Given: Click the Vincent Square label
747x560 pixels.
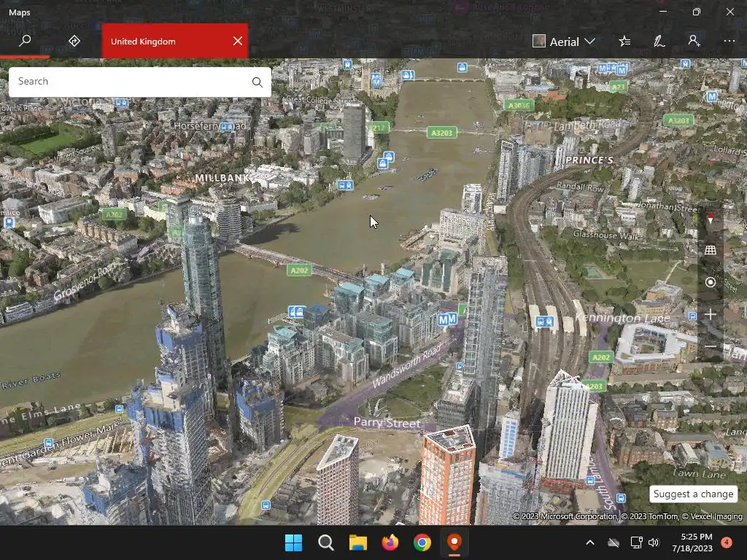Looking at the screenshot, I should (75, 155).
